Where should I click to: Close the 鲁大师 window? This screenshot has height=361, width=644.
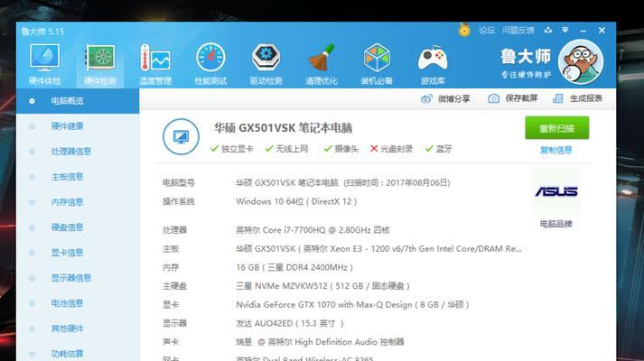602,31
